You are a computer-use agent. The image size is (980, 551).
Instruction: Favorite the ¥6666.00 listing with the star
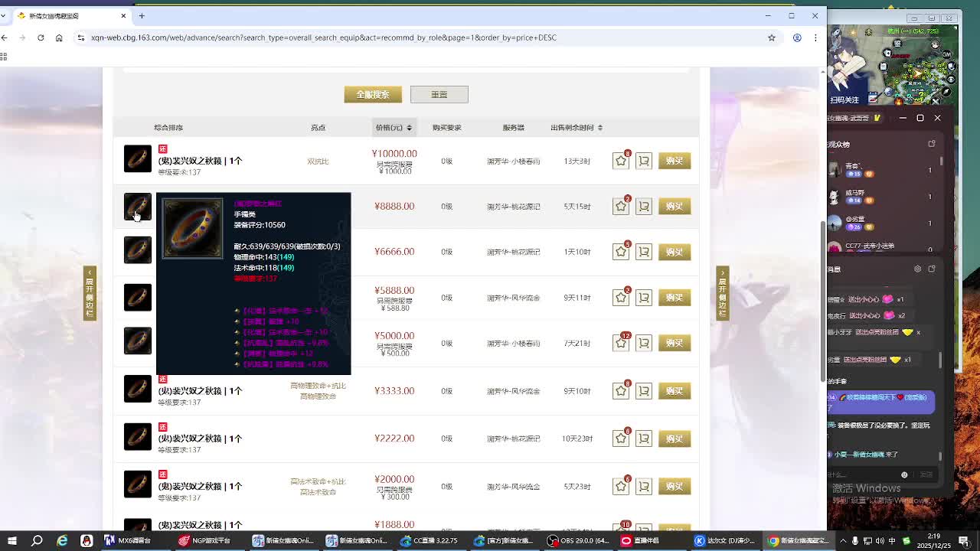620,252
